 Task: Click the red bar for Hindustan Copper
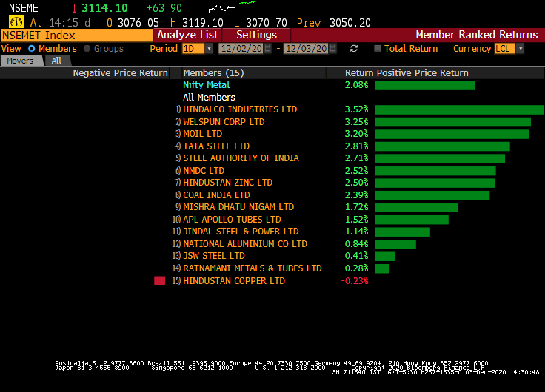[x=159, y=281]
